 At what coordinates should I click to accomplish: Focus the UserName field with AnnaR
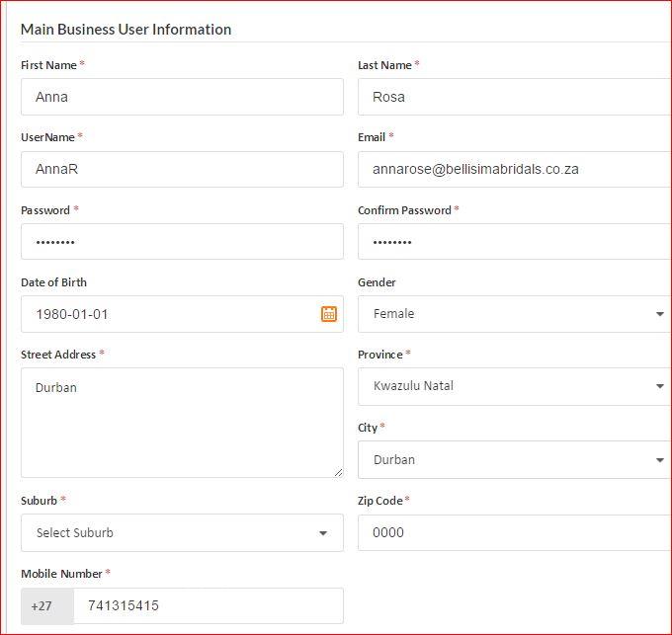click(x=182, y=169)
